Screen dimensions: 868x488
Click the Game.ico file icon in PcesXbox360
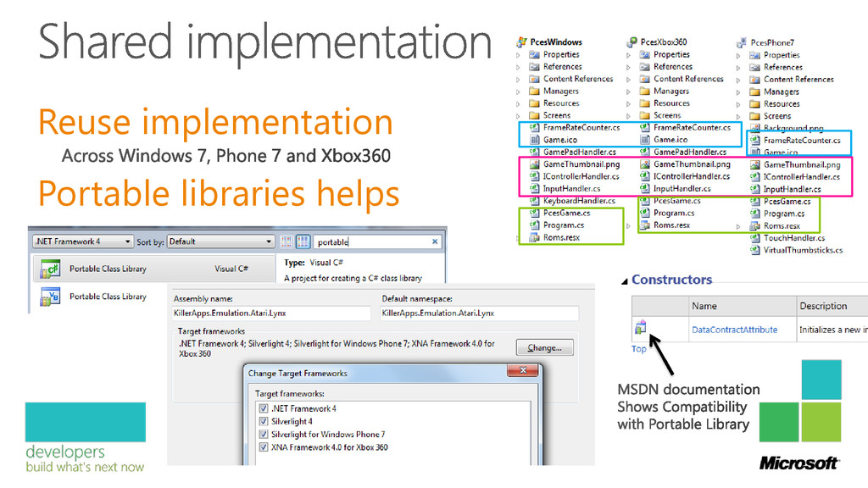point(644,140)
